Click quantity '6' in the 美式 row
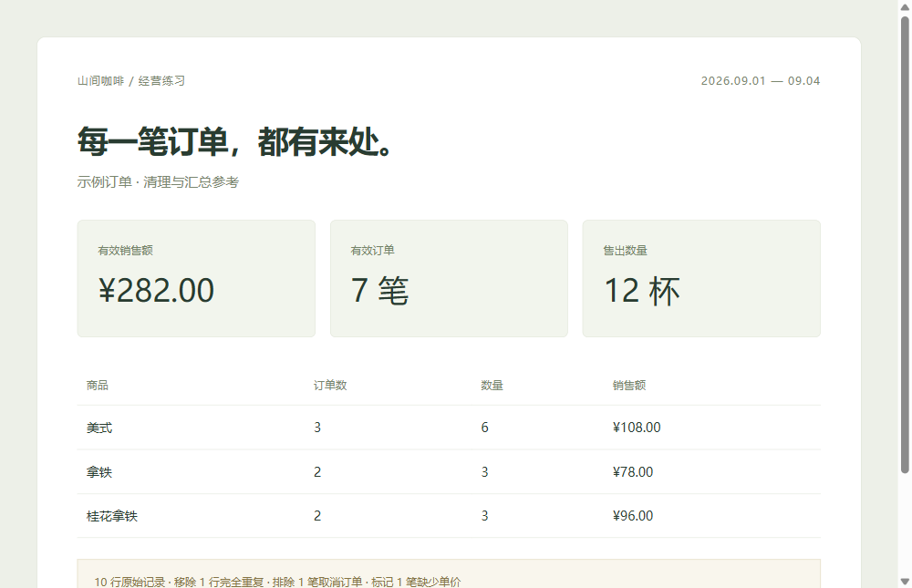 [484, 428]
